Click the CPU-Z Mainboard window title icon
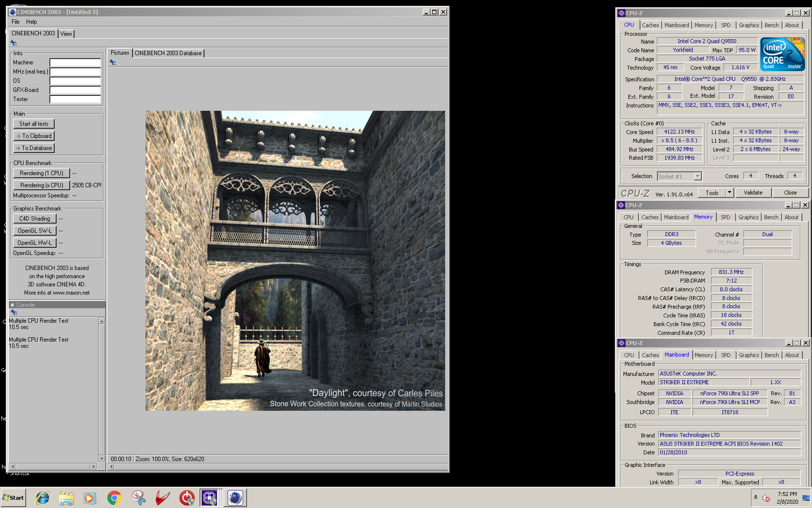 pos(622,343)
